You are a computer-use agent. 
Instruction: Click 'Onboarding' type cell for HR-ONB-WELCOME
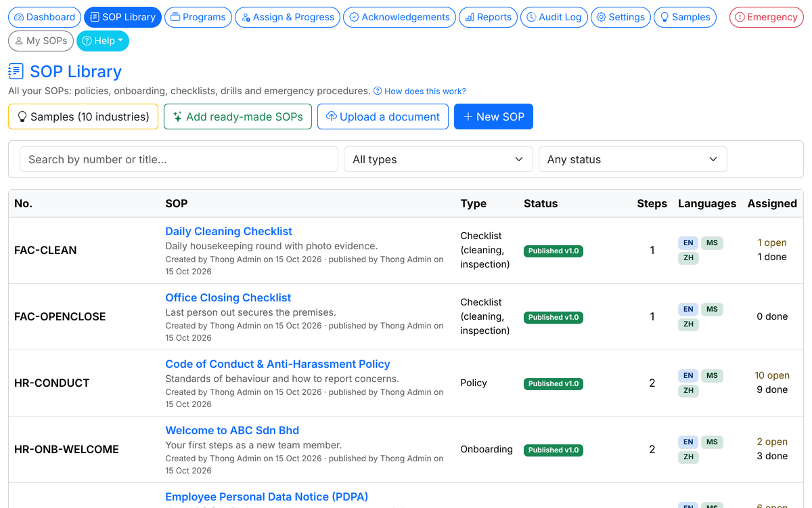(x=487, y=449)
